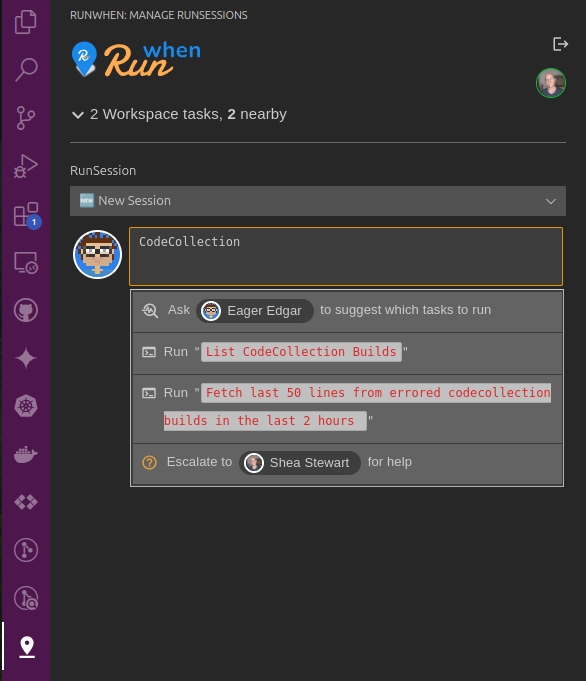Open Run and Debug icon
Image resolution: width=586 pixels, height=681 pixels.
[x=26, y=166]
